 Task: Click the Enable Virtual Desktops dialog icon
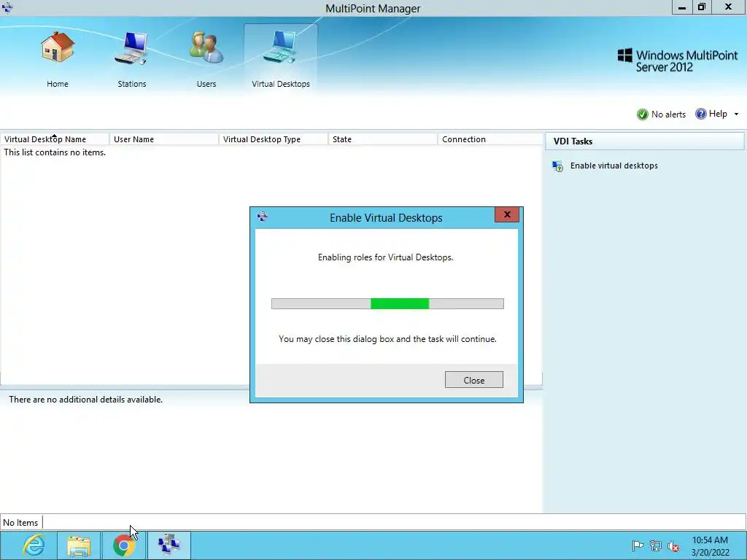pos(263,217)
